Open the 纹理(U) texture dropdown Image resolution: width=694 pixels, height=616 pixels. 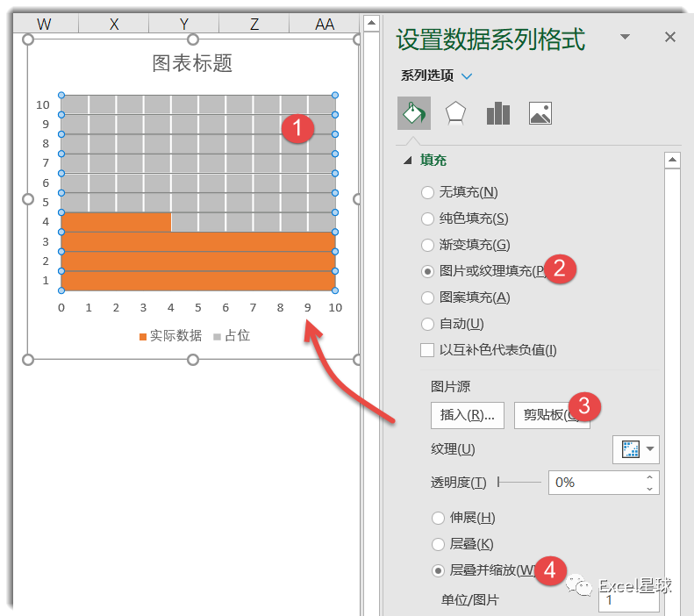635,449
